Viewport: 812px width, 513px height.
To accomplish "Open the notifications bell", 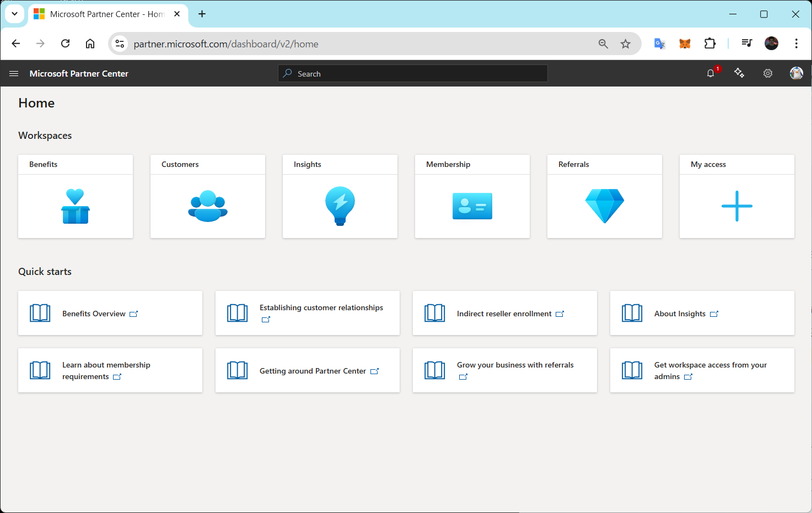I will pyautogui.click(x=710, y=73).
